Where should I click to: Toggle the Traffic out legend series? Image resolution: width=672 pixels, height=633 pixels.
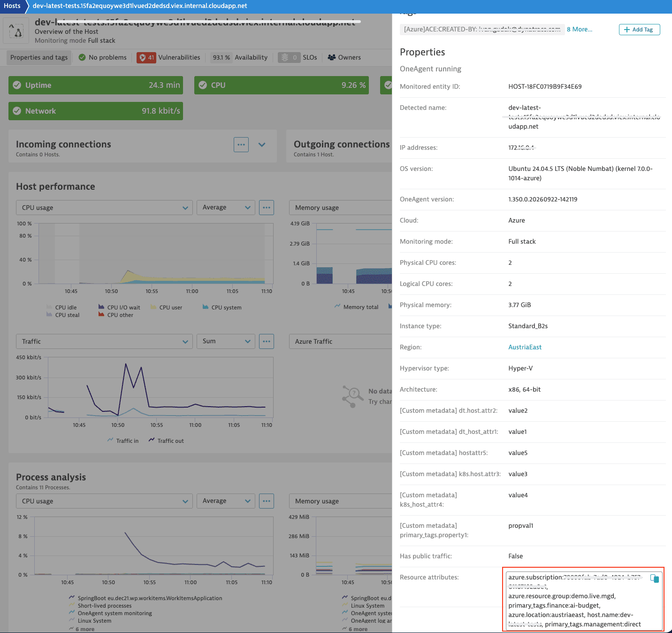166,441
